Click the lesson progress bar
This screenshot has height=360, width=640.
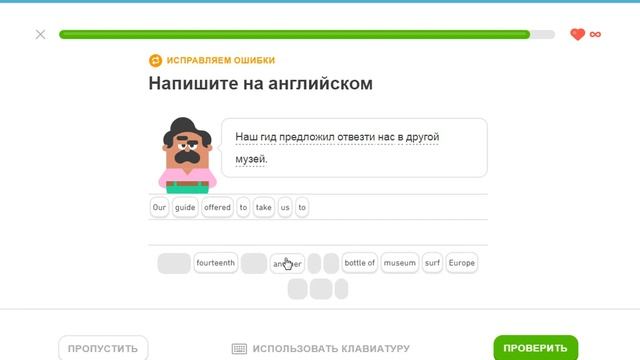click(307, 34)
